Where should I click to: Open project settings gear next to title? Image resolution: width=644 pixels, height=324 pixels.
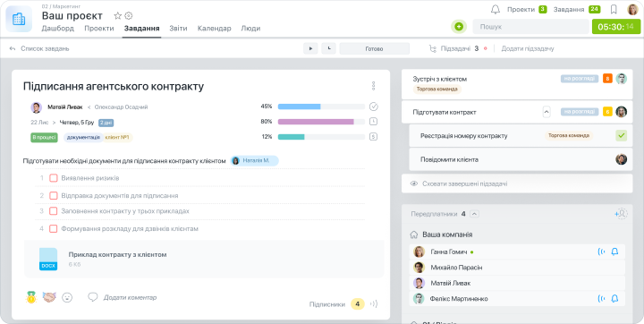pos(129,16)
